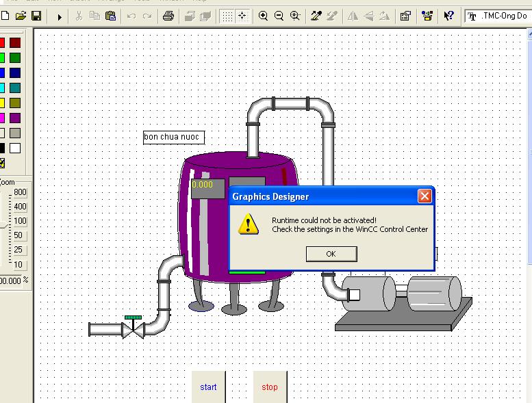Click the Cut scissors icon
Image resolution: width=532 pixels, height=403 pixels.
(x=79, y=16)
